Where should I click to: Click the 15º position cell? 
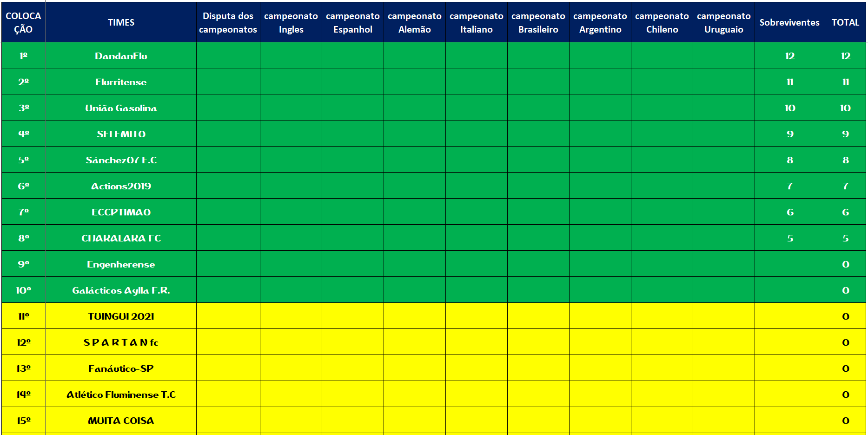23,421
